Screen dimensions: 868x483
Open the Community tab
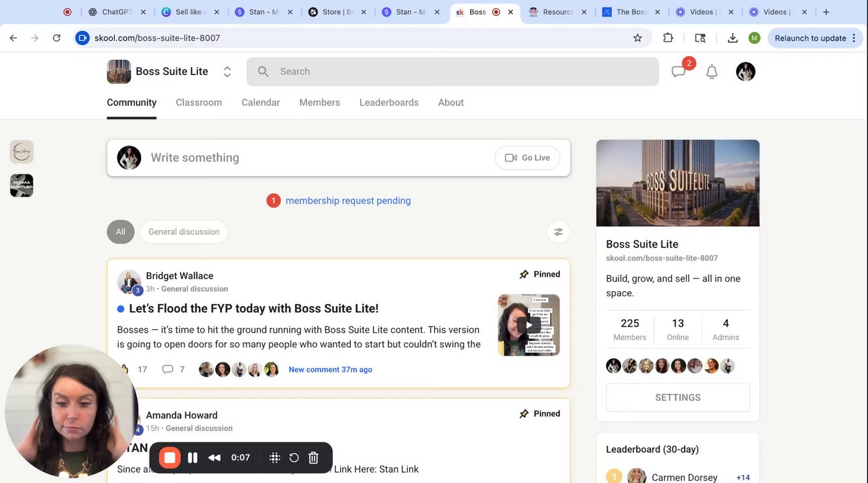(131, 103)
